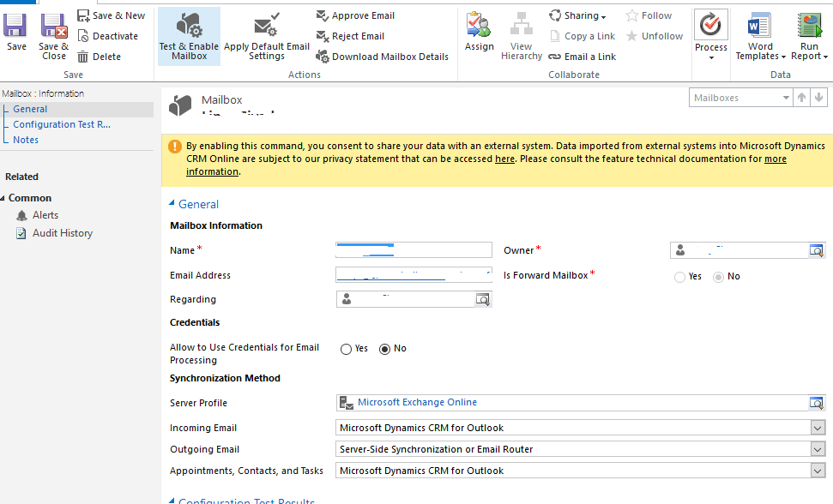833x504 pixels.
Task: Open the 'more information' documentation link
Action: pyautogui.click(x=776, y=159)
